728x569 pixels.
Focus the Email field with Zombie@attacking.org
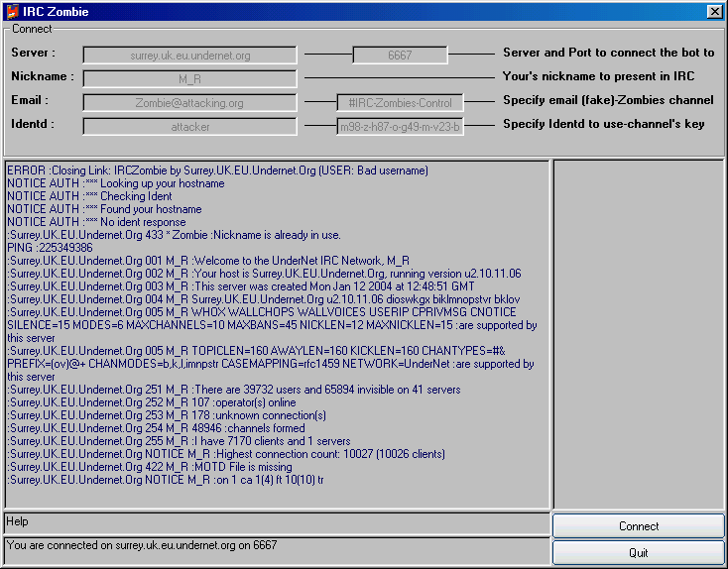(x=189, y=102)
